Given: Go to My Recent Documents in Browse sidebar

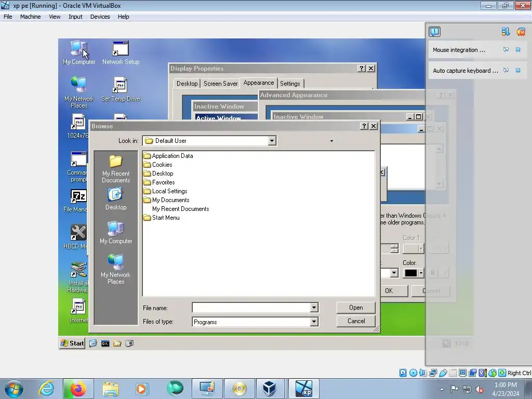Looking at the screenshot, I should pyautogui.click(x=116, y=169).
